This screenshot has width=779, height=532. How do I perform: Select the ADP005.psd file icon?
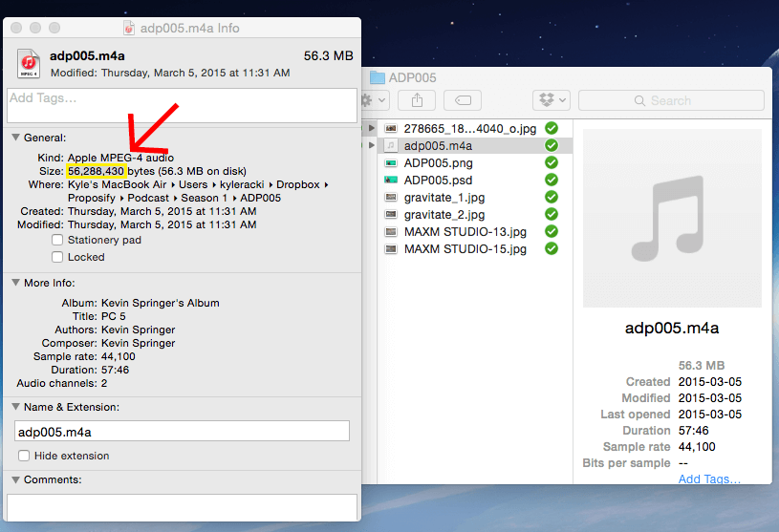click(391, 180)
